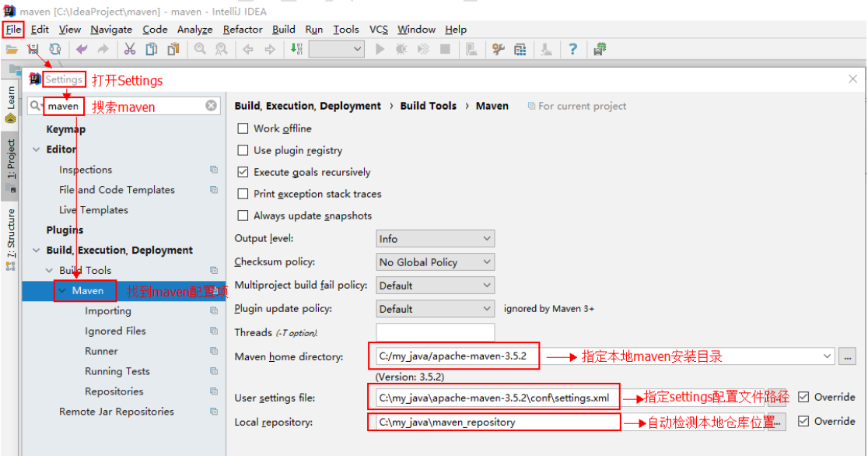Click the Find magnifier toolbar icon
Viewport: 868px width, 456px height.
point(200,49)
